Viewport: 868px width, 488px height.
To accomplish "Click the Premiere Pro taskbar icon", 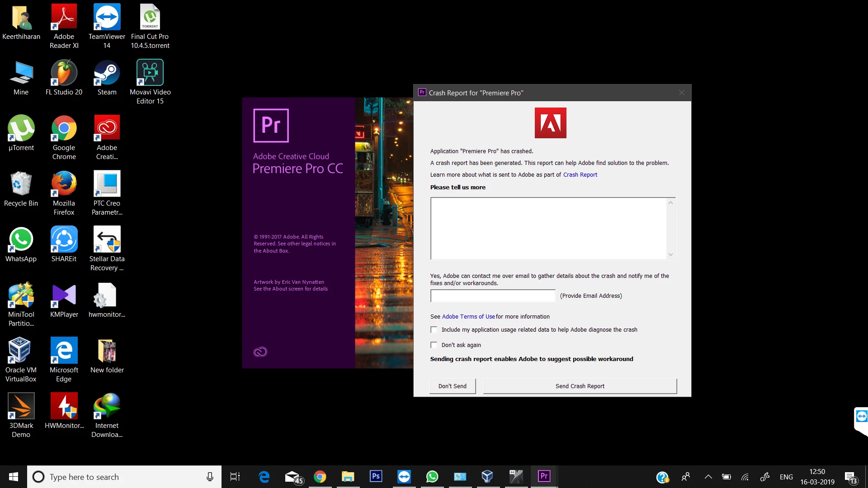I will [544, 476].
